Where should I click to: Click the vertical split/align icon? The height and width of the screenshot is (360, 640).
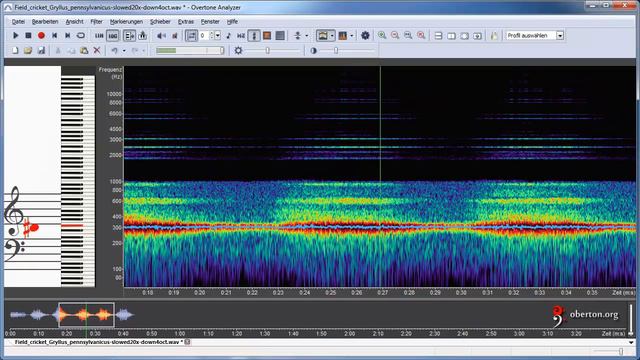(x=298, y=36)
